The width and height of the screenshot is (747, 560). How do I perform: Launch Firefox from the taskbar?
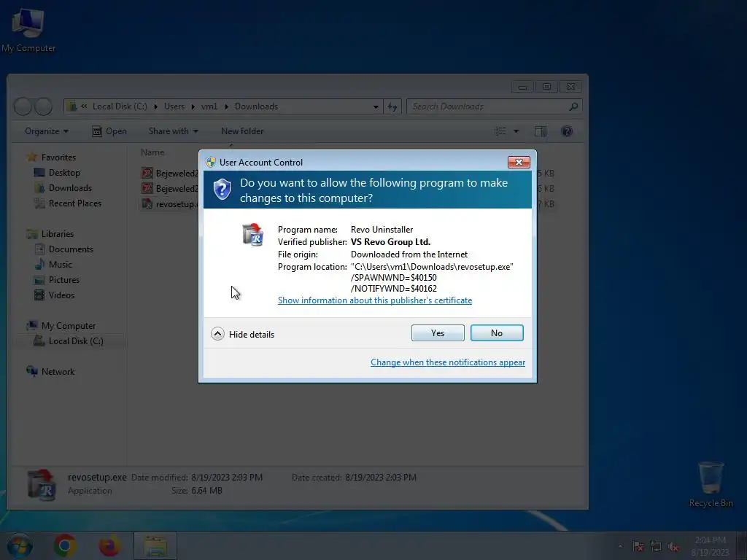109,545
